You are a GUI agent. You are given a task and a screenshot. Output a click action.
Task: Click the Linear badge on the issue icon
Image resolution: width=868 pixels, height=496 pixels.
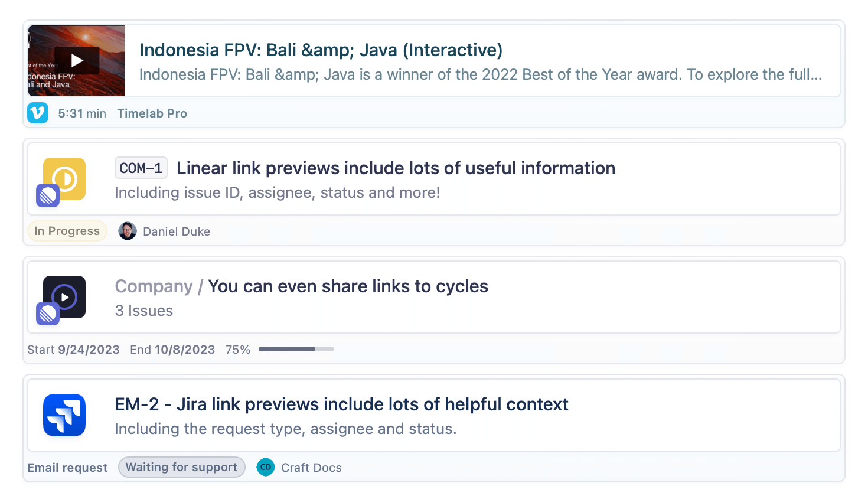click(x=48, y=195)
